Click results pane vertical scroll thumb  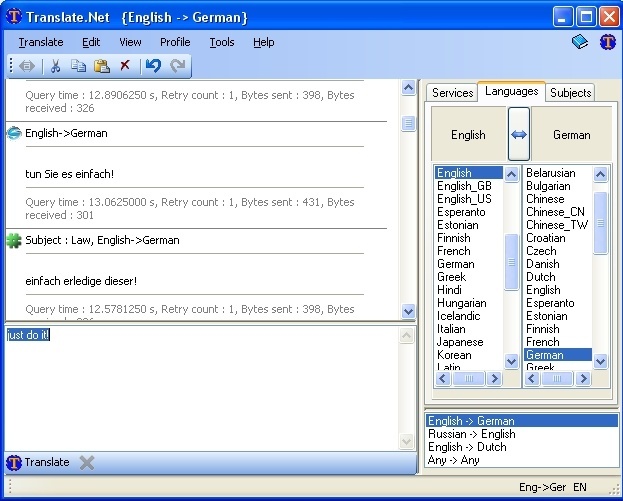point(408,123)
